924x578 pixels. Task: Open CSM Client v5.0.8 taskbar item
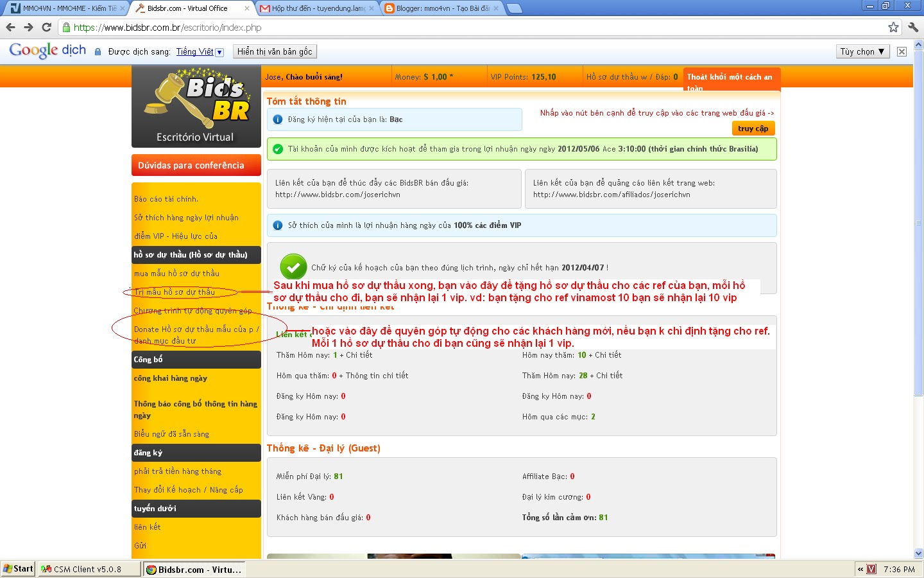(89, 569)
